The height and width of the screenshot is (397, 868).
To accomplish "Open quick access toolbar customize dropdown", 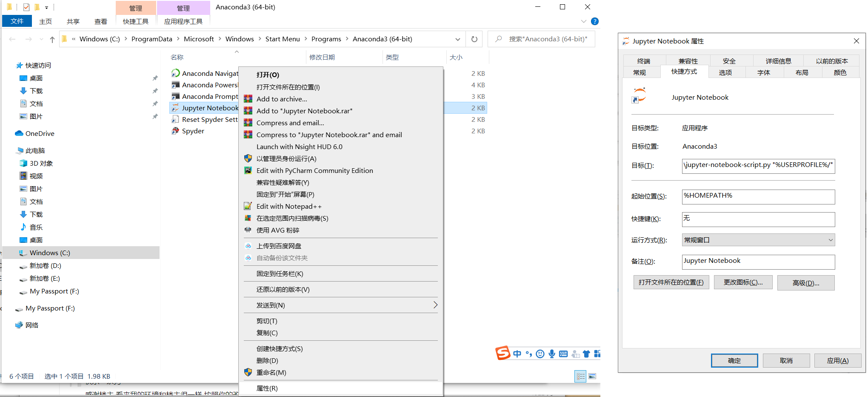I will pyautogui.click(x=46, y=7).
